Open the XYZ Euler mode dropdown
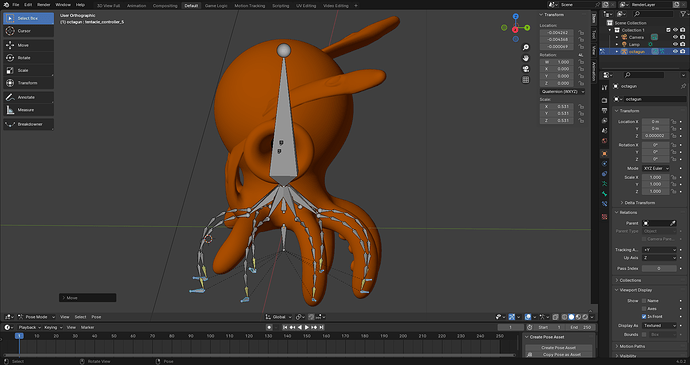 click(656, 168)
